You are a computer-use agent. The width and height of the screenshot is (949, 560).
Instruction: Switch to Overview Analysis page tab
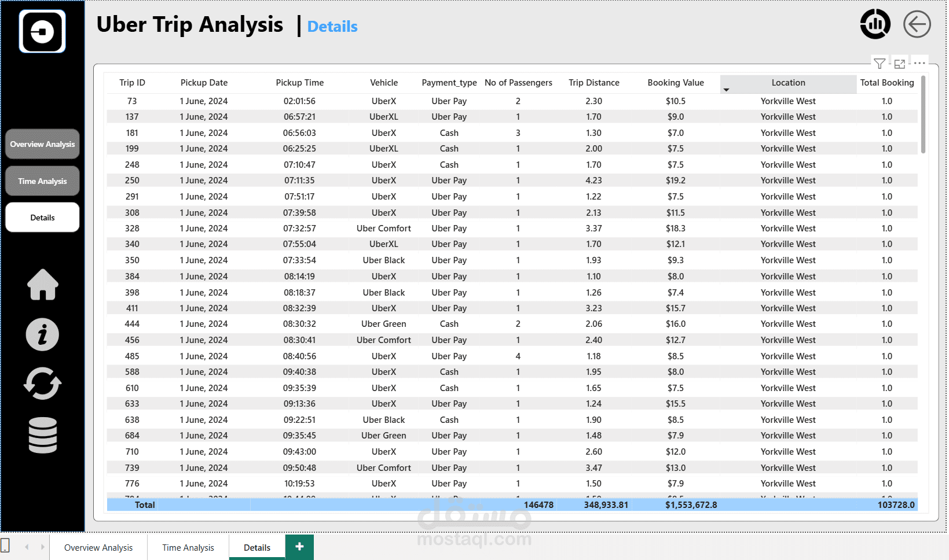pos(98,547)
